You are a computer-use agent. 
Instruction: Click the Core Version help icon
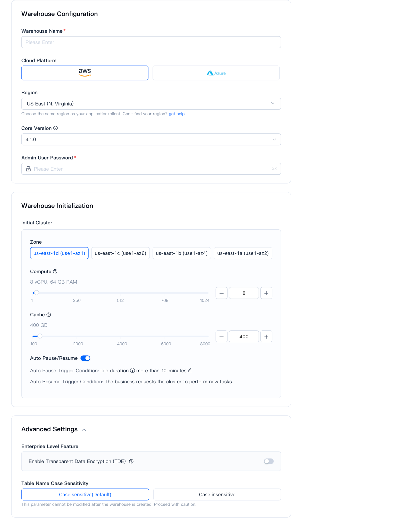click(x=55, y=128)
